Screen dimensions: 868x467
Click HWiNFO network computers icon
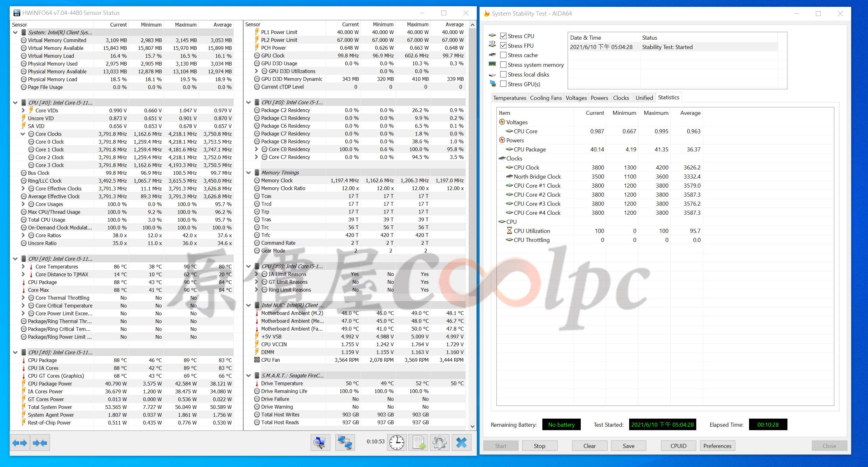(x=345, y=443)
